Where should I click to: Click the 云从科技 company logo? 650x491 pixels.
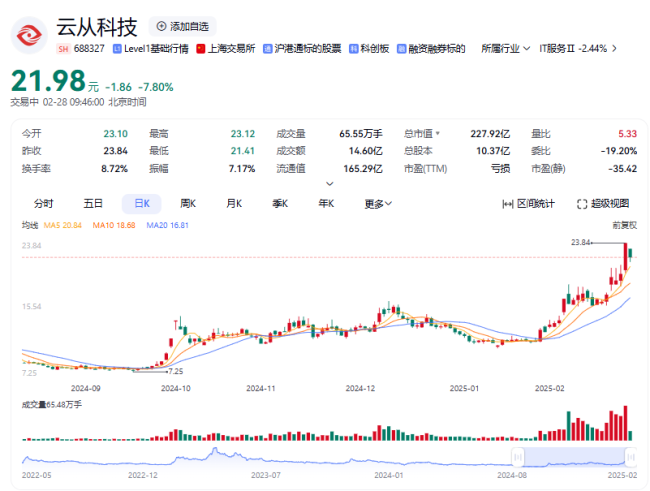[x=29, y=35]
